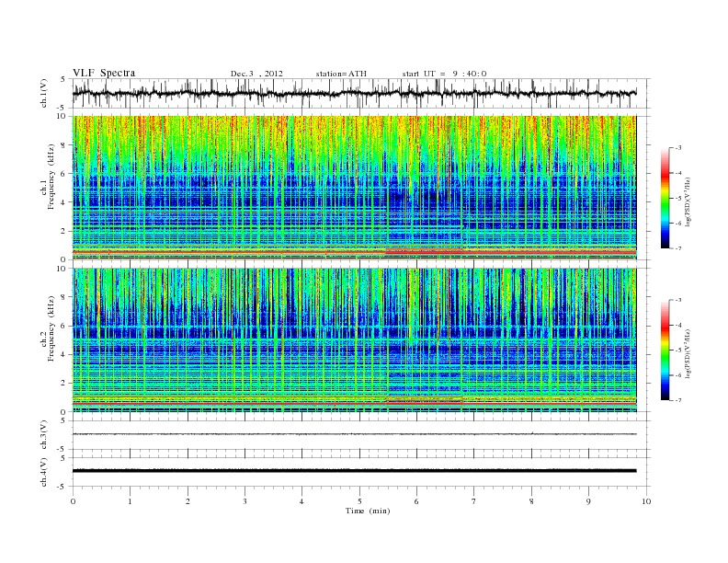Click the ch.4 thick black voltage trace
The width and height of the screenshot is (728, 563).
[x=354, y=471]
